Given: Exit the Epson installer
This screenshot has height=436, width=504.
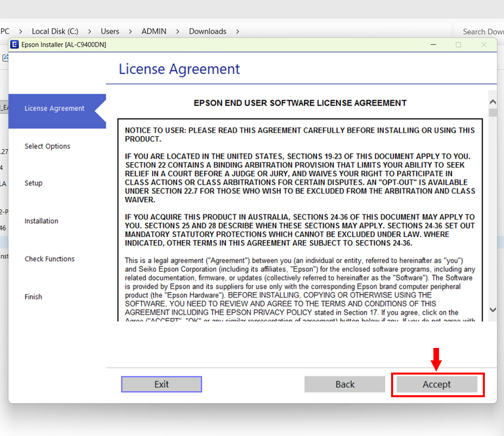Looking at the screenshot, I should pyautogui.click(x=161, y=384).
